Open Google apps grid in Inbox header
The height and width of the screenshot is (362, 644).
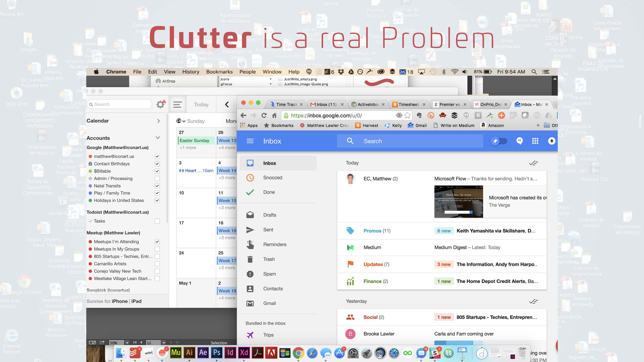pos(535,141)
